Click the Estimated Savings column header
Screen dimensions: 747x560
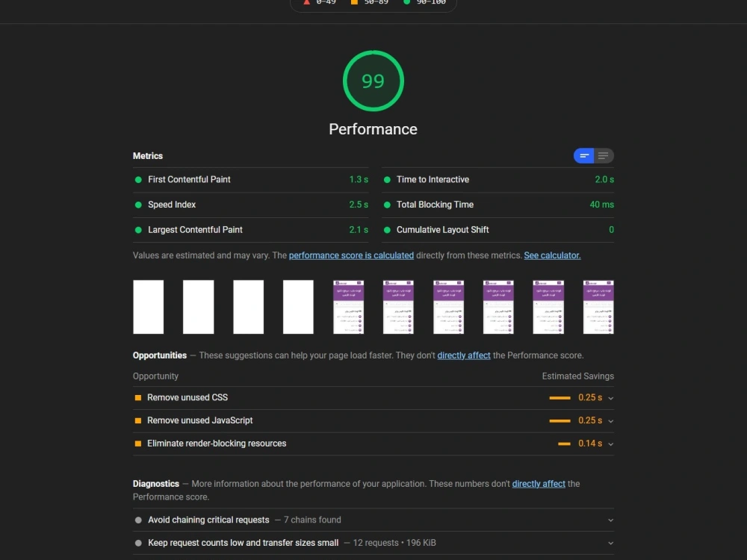point(578,376)
